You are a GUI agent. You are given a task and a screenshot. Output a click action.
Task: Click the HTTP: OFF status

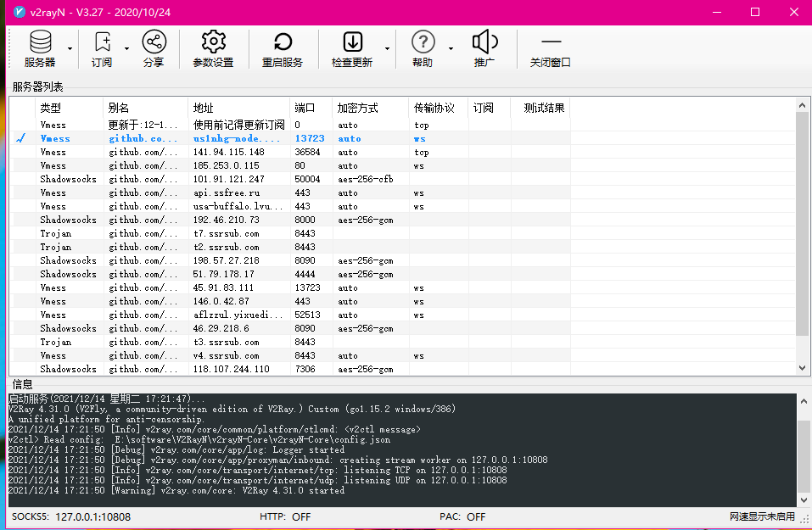(x=285, y=516)
